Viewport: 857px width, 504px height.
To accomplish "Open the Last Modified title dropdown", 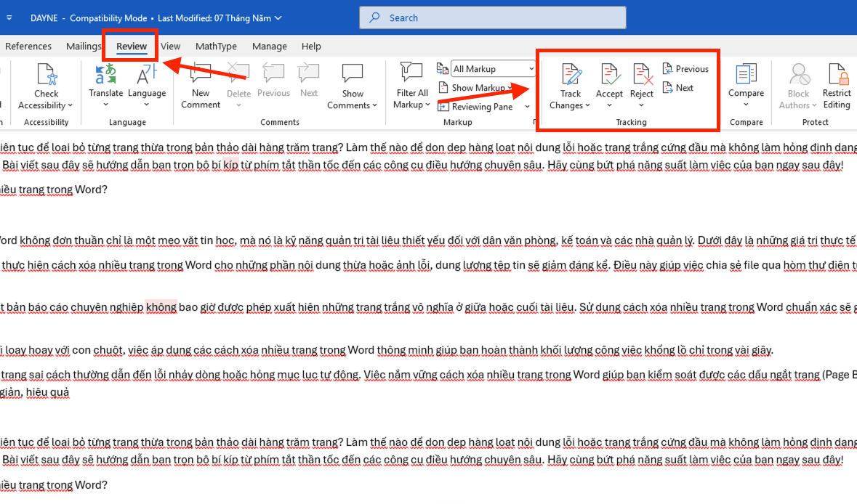I will click(x=278, y=18).
